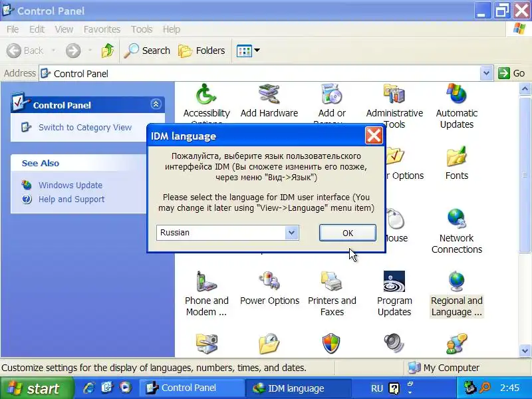Open the View menu

click(64, 29)
